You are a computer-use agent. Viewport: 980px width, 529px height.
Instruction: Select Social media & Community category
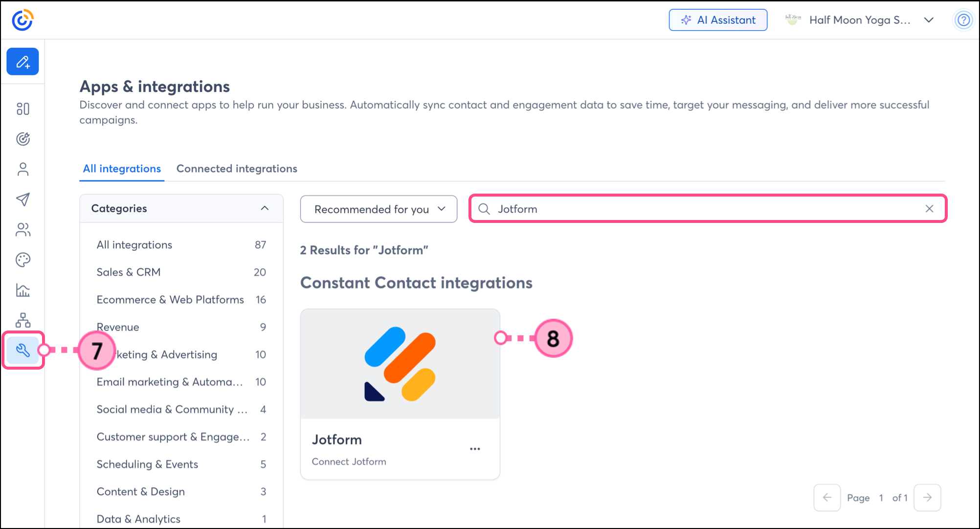tap(181, 409)
